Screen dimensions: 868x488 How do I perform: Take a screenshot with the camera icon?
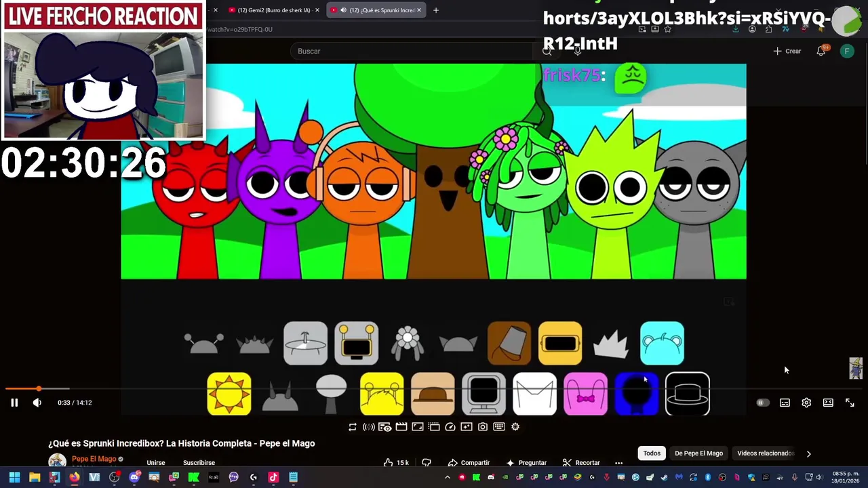click(483, 427)
